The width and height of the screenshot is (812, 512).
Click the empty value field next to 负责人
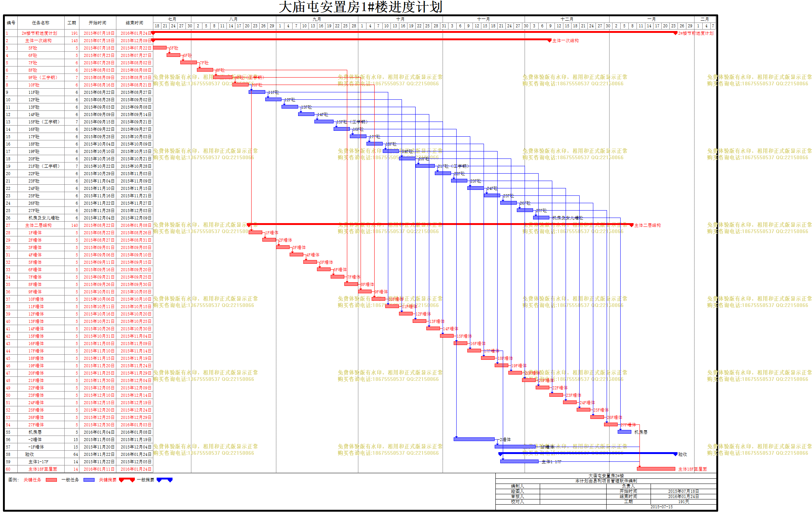click(x=683, y=486)
